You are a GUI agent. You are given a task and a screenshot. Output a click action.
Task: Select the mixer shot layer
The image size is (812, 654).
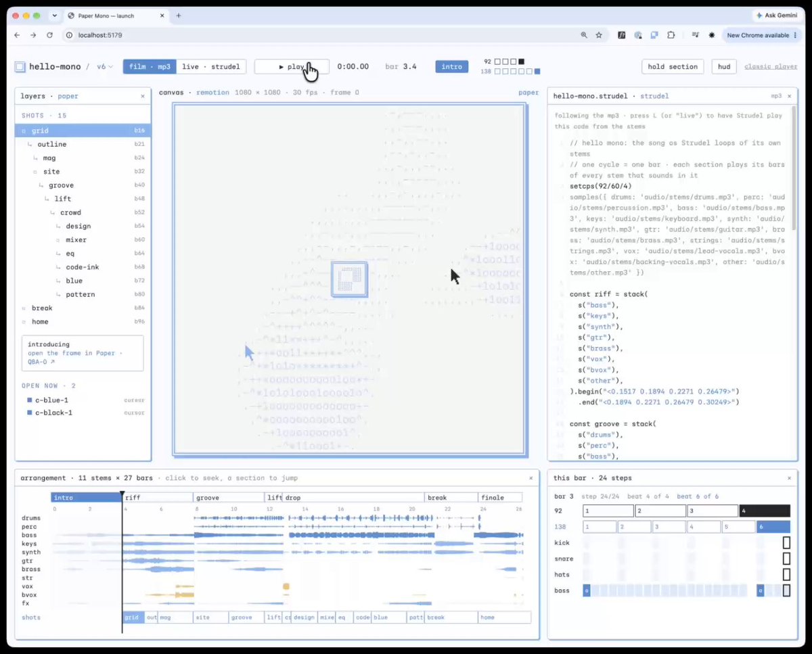83,240
